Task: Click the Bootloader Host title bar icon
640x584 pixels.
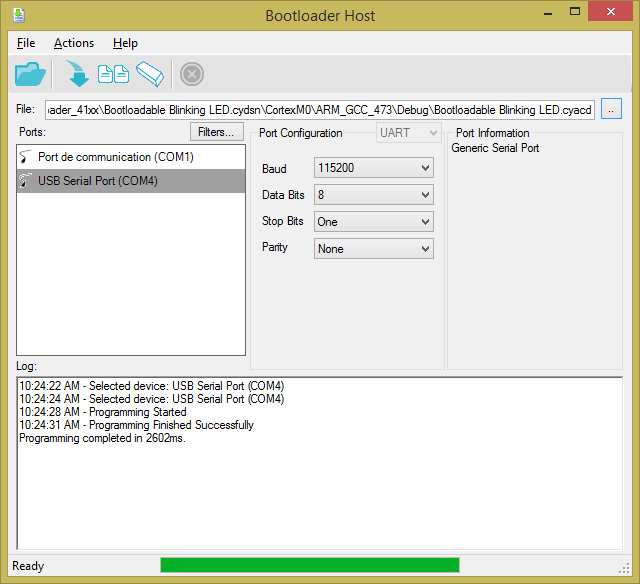Action: [x=19, y=15]
